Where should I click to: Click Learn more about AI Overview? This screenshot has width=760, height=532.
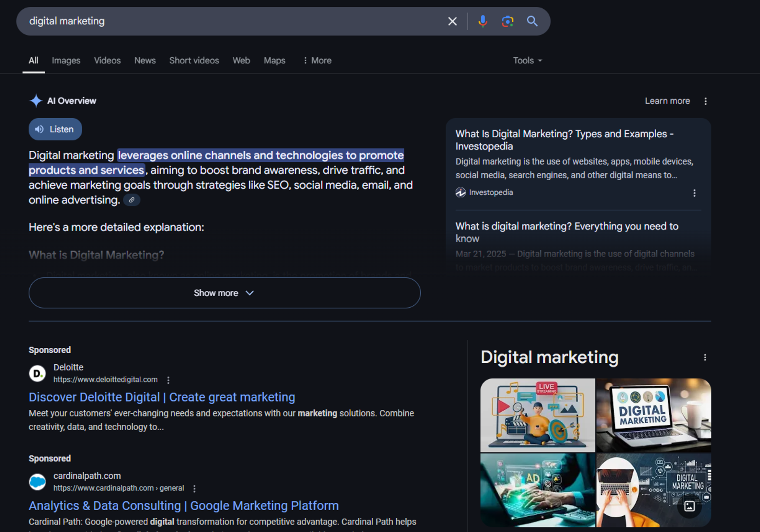(x=667, y=101)
